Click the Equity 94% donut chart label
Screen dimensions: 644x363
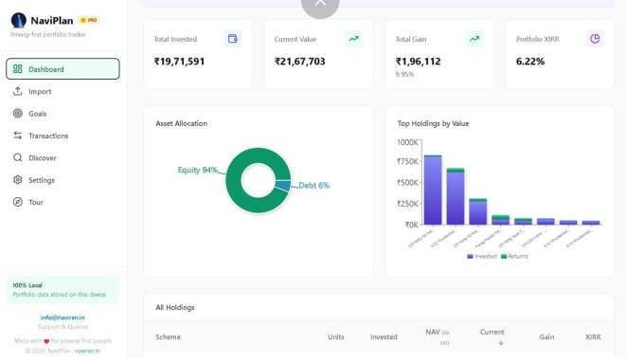point(198,170)
